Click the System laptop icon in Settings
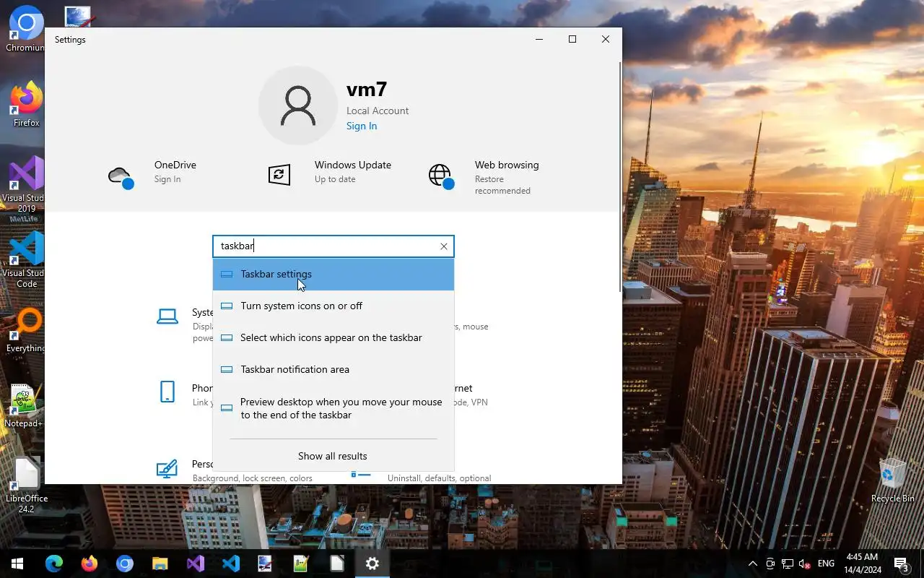Image resolution: width=924 pixels, height=578 pixels. [167, 316]
